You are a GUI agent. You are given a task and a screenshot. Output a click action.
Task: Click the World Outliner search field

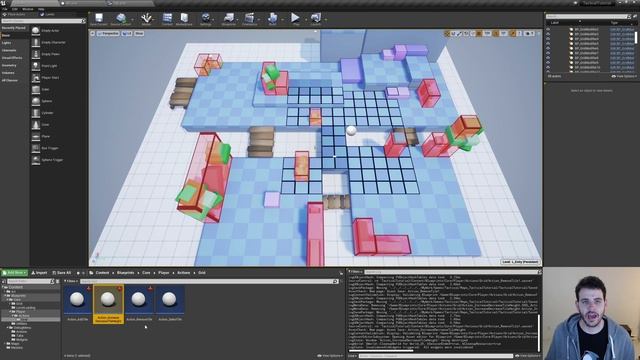coord(588,16)
